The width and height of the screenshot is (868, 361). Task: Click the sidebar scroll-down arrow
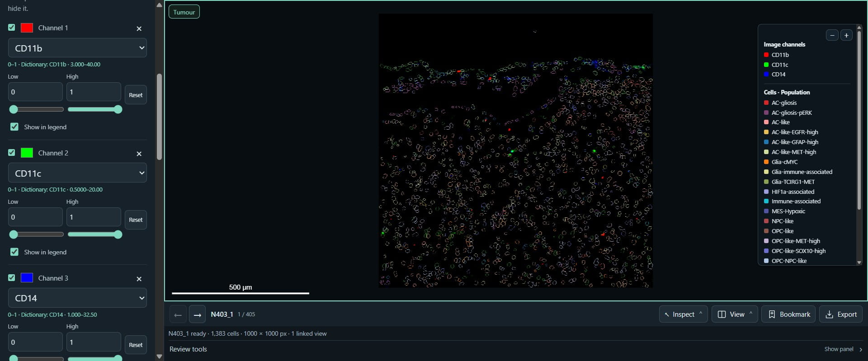[x=159, y=356]
